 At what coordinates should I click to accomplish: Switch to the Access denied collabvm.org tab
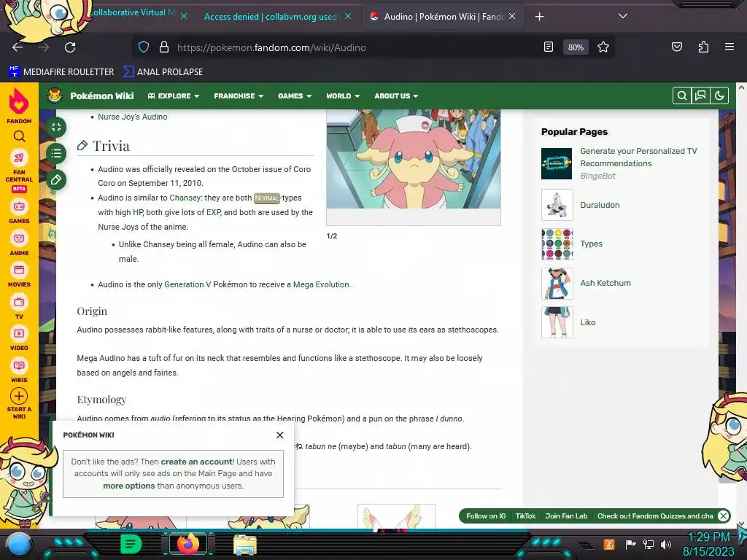pos(270,17)
